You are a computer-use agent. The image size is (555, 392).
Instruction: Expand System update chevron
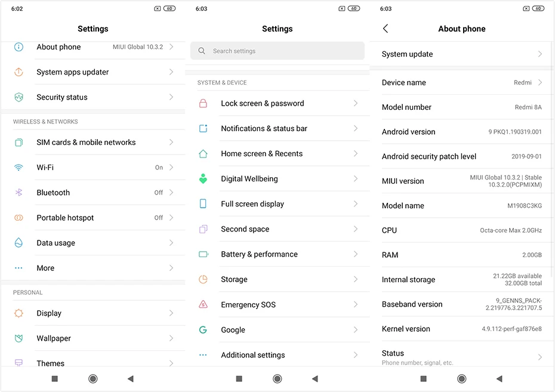point(540,54)
